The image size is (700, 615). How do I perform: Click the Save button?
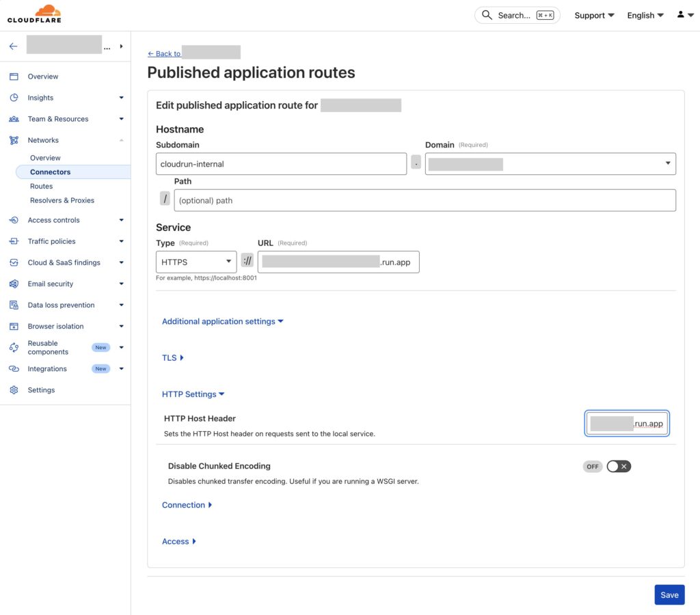click(669, 594)
